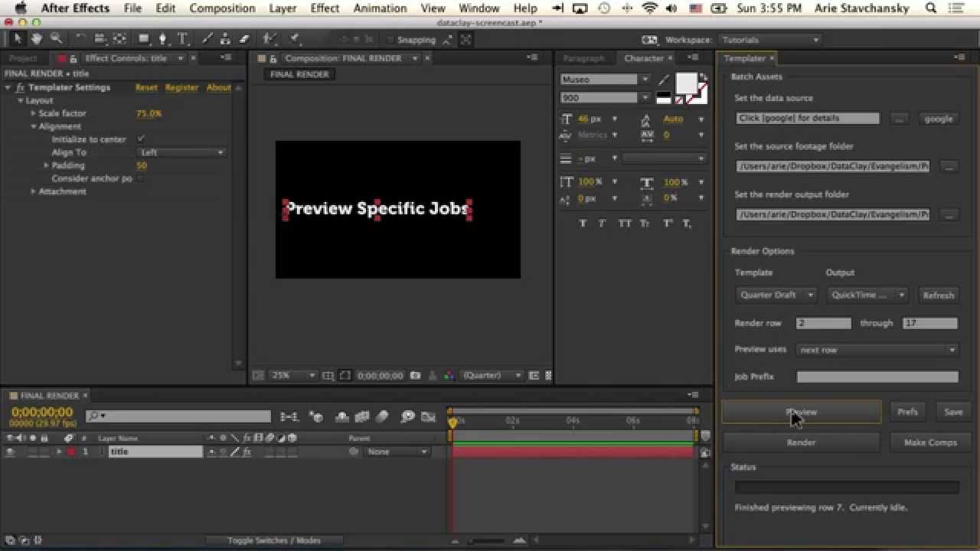Image resolution: width=980 pixels, height=551 pixels.
Task: Click the black and white default colors swatch
Action: point(664,98)
